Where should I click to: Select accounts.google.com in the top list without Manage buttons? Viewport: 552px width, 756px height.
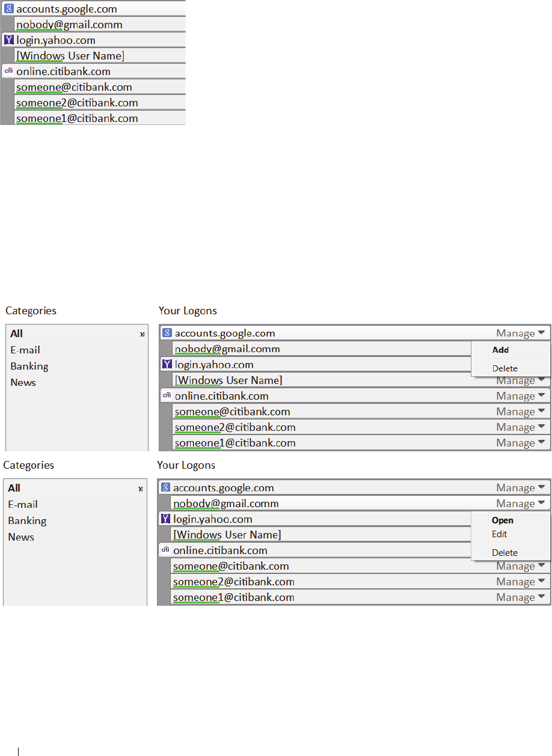[x=94, y=9]
